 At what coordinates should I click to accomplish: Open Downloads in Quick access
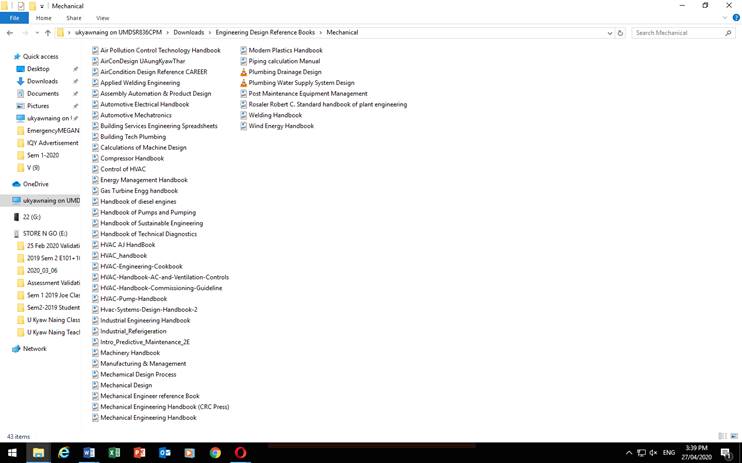click(x=42, y=81)
